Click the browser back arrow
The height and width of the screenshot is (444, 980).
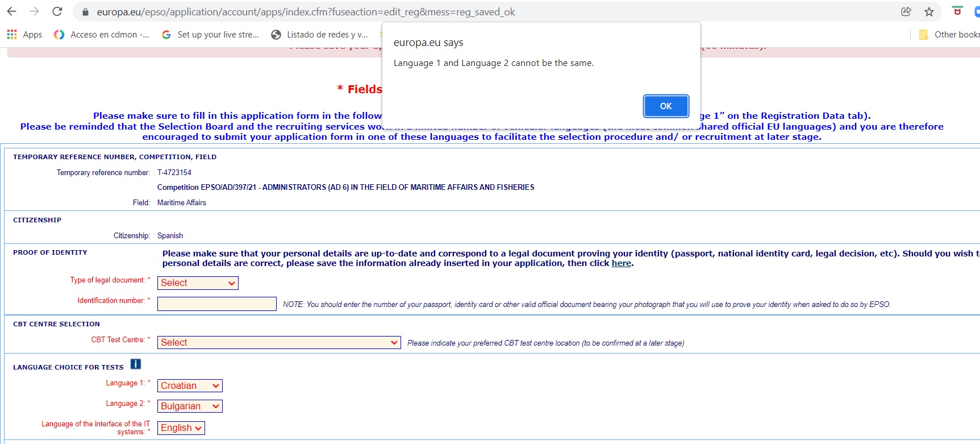(12, 11)
